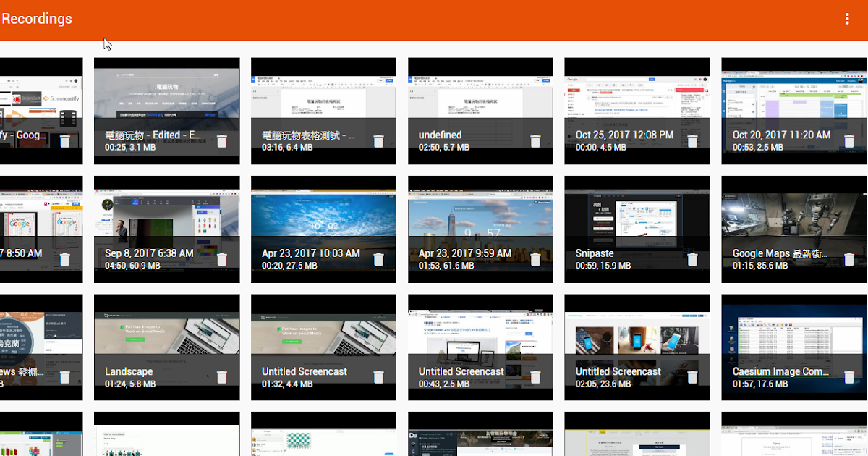Viewport: 868px width, 456px height.
Task: Click the '01:32, 4.4 MB' size info
Action: (x=287, y=384)
